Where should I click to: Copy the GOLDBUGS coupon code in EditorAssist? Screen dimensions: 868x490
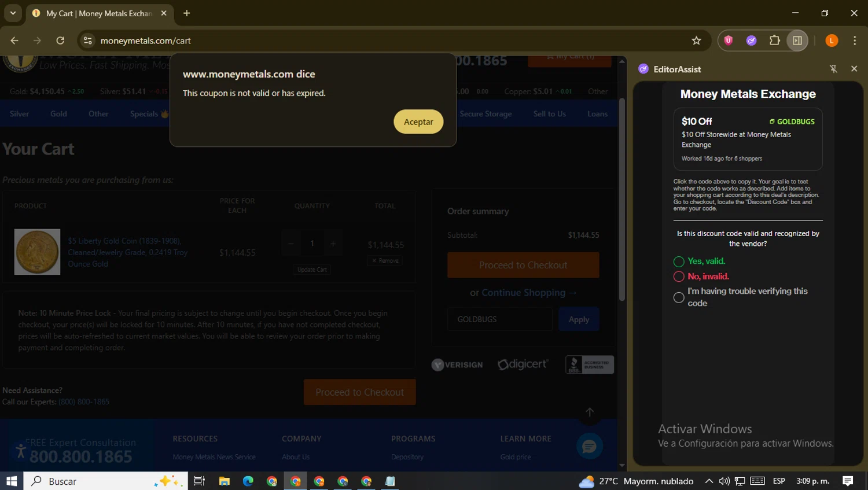point(792,121)
